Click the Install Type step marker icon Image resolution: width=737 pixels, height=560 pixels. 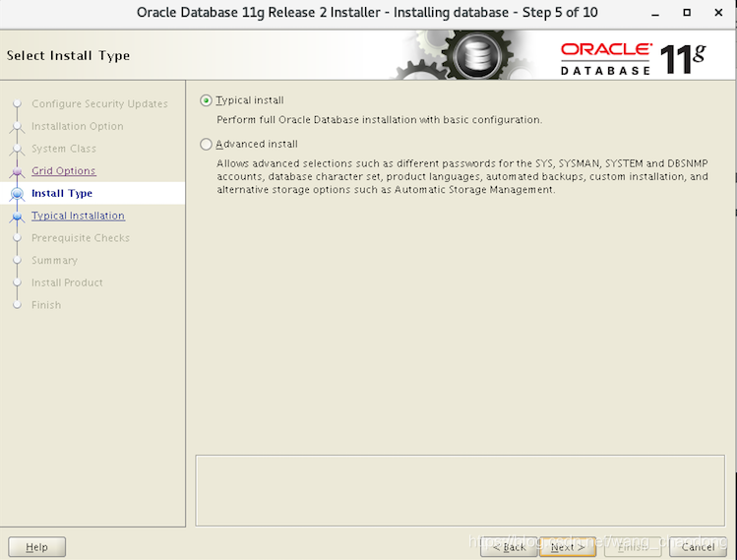(18, 193)
